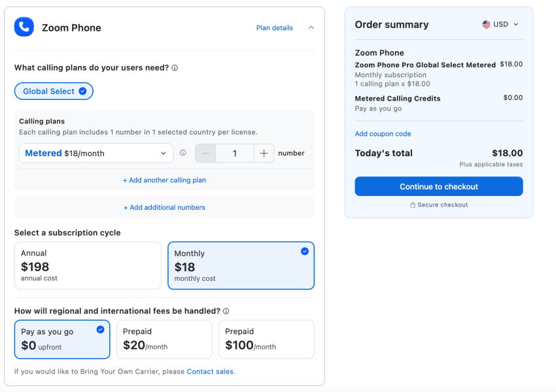Click the Metered Calling Credits line
The width and height of the screenshot is (556, 392).
398,99
